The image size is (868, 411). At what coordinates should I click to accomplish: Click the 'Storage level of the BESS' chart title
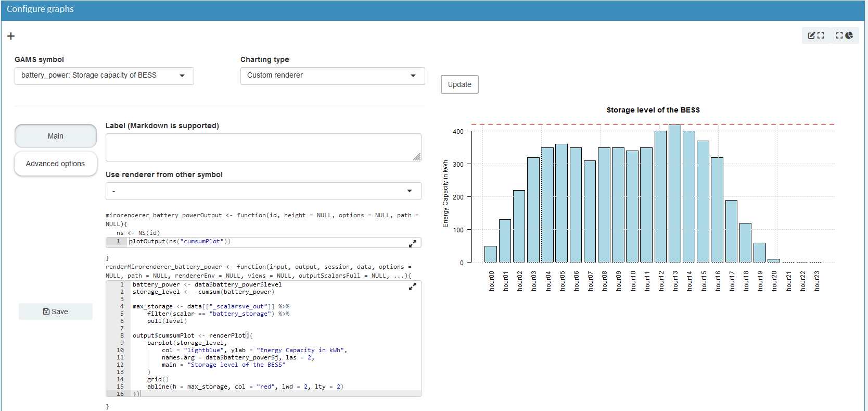click(x=653, y=110)
